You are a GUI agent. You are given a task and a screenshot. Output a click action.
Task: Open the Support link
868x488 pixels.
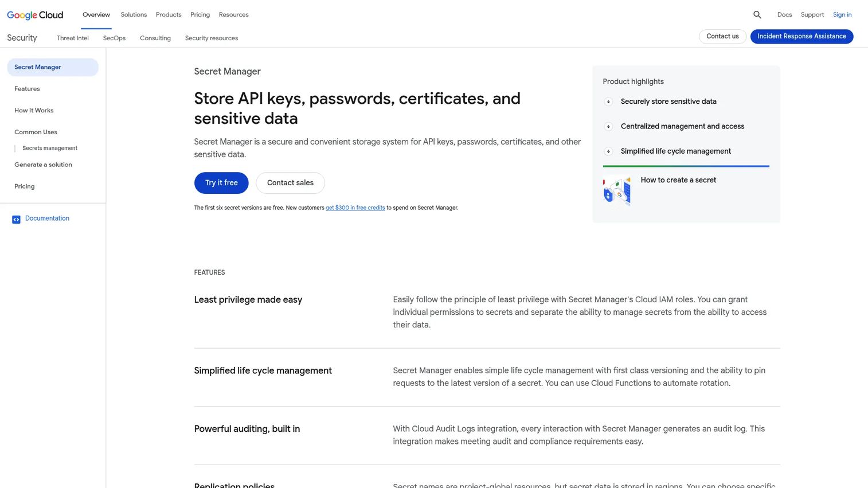(x=812, y=15)
